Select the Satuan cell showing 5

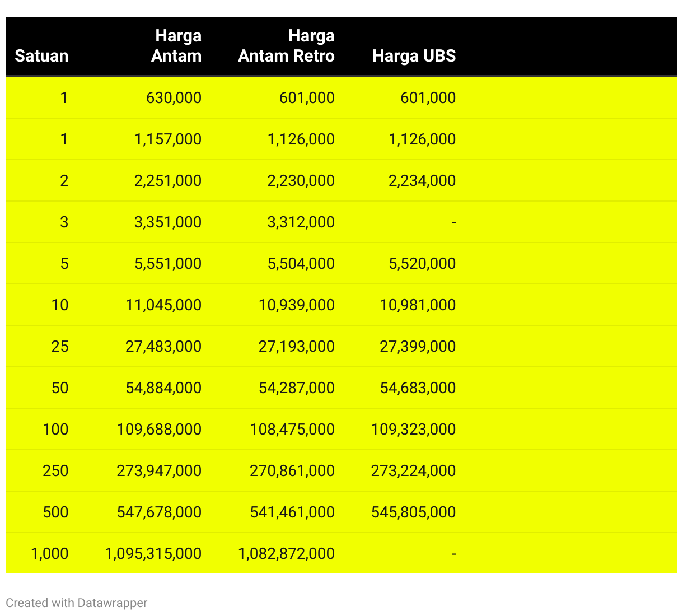point(64,264)
